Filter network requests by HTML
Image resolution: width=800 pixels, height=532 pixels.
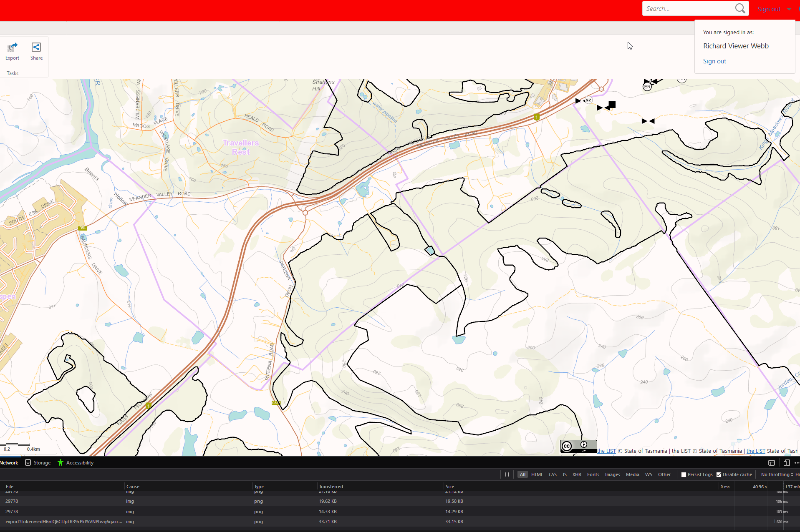click(x=537, y=474)
